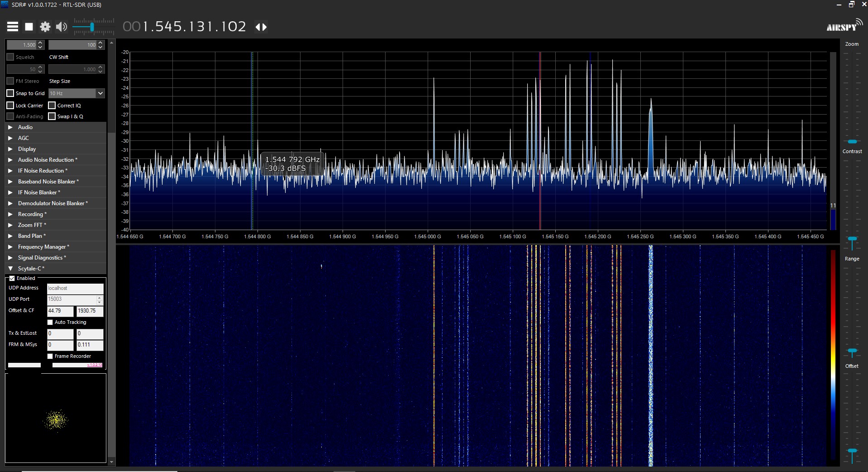The image size is (868, 472).
Task: Enable Auto Tracking in Scytale-C
Action: pos(50,322)
